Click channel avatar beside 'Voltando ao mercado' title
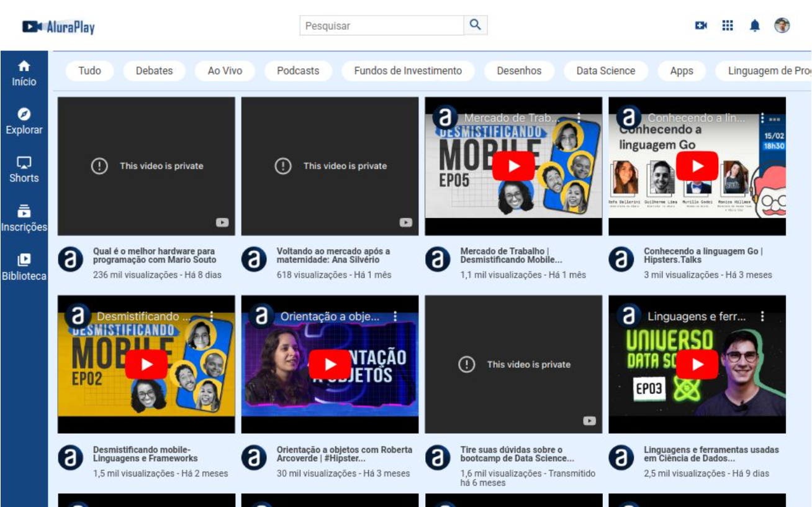Viewport: 812px width, 507px height. click(254, 260)
